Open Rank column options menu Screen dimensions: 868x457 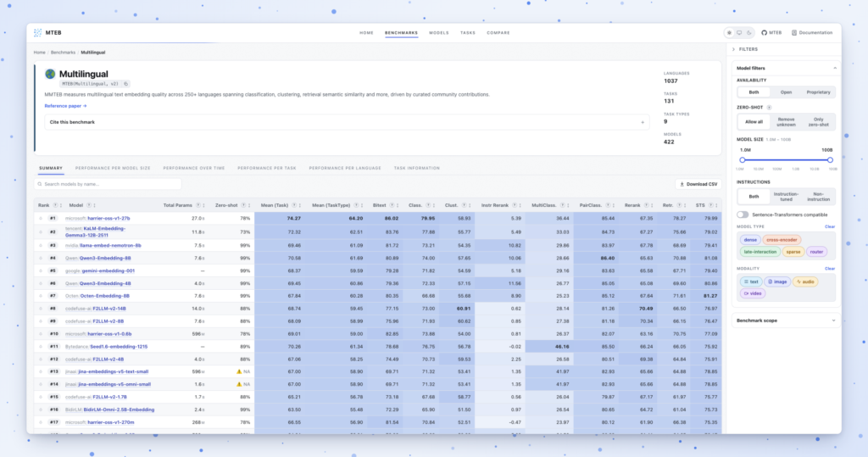pos(61,205)
